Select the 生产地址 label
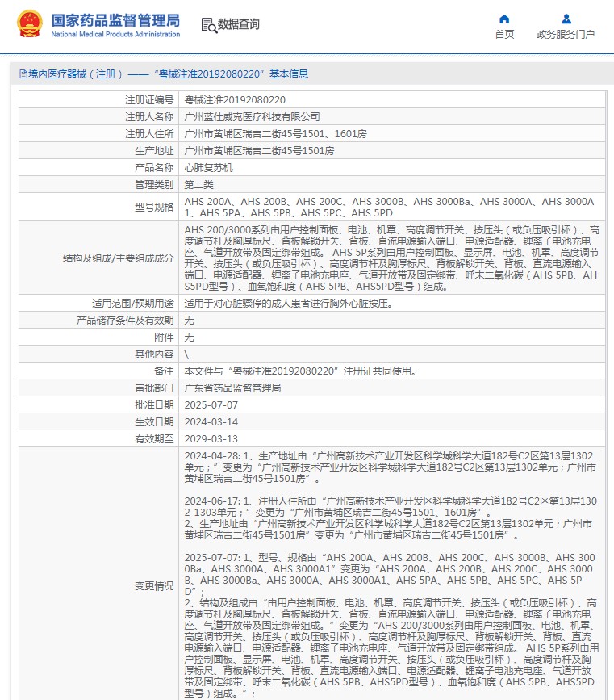The width and height of the screenshot is (614, 700). [x=154, y=151]
